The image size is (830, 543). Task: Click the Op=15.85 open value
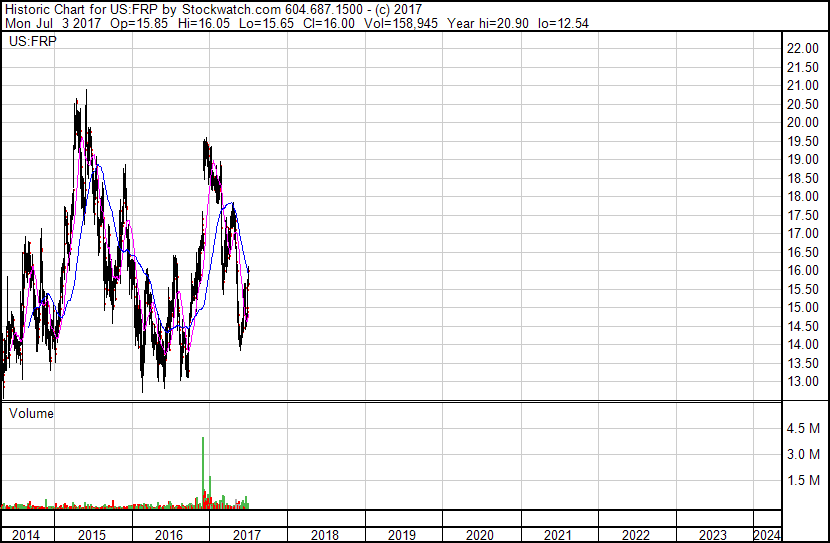click(139, 23)
